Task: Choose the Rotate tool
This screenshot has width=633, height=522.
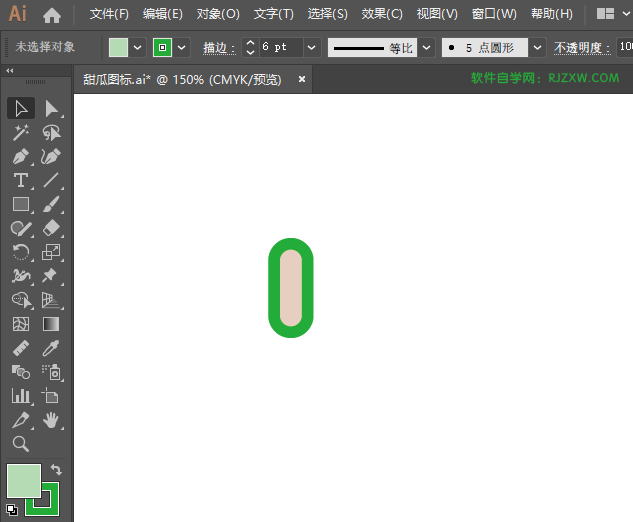Action: [x=21, y=252]
